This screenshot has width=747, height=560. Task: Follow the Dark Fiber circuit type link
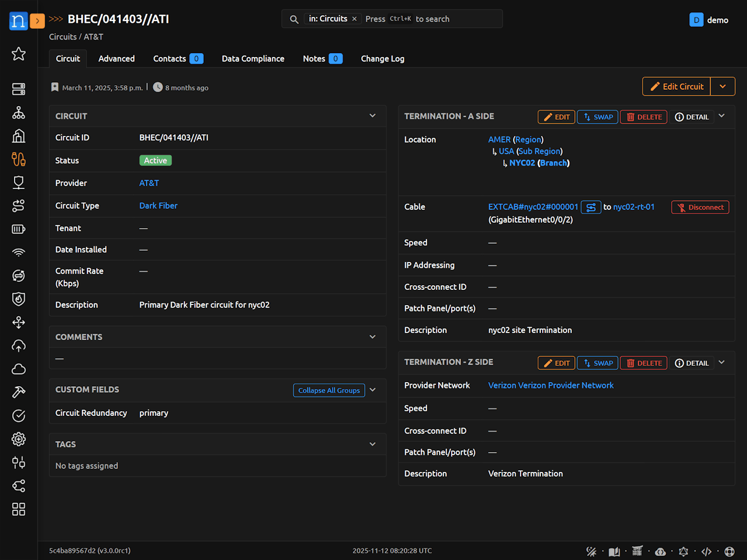click(x=158, y=205)
